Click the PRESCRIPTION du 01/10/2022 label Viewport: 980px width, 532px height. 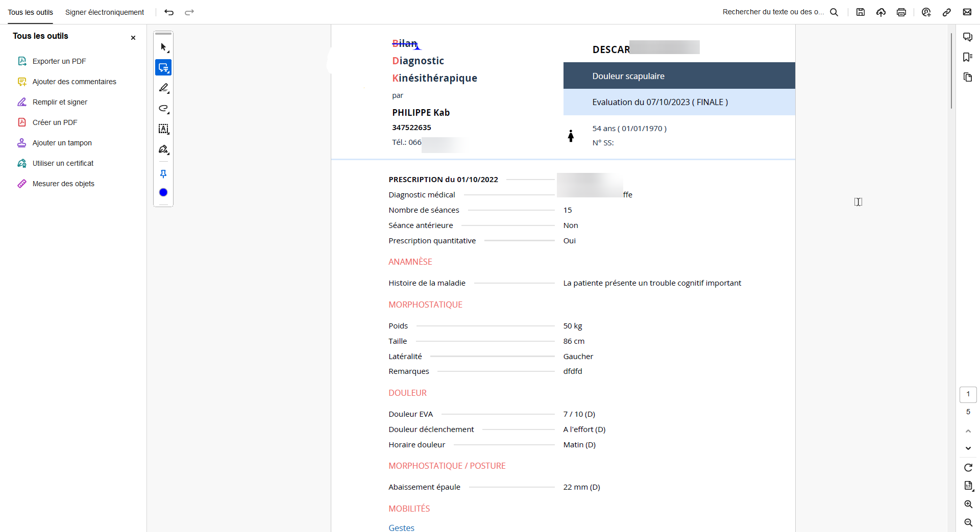point(443,180)
